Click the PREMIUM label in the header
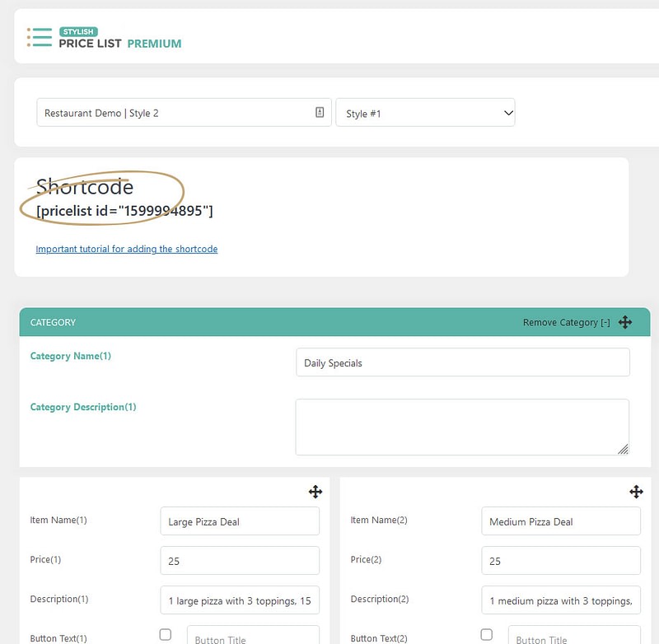659x644 pixels. (x=156, y=44)
